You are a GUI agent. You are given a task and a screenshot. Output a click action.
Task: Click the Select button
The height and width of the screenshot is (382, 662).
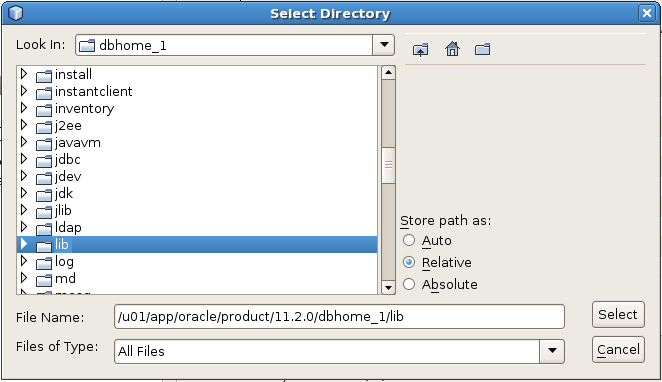pos(618,314)
